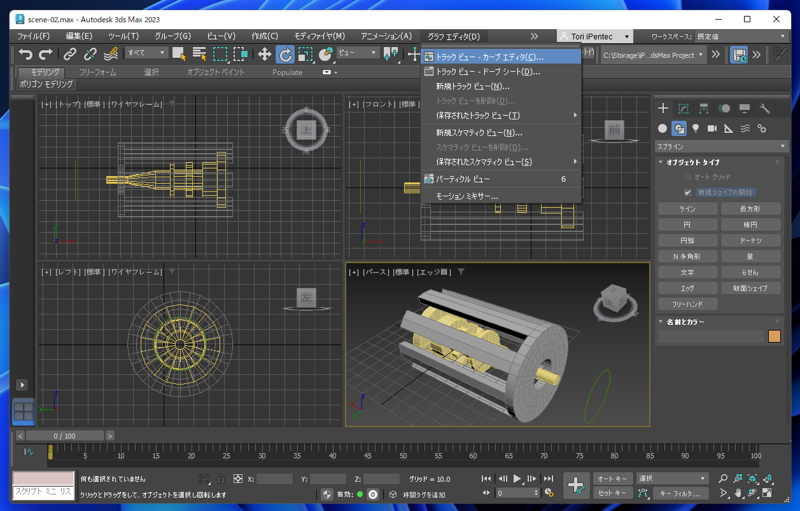Screen dimensions: 800x511
Task: Toggle the viewport layout button at bottom-left
Action: pos(23,412)
